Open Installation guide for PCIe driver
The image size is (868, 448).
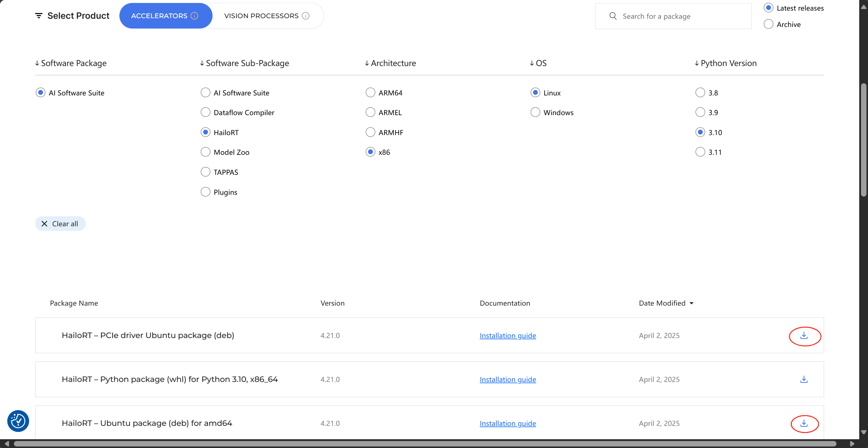tap(508, 336)
